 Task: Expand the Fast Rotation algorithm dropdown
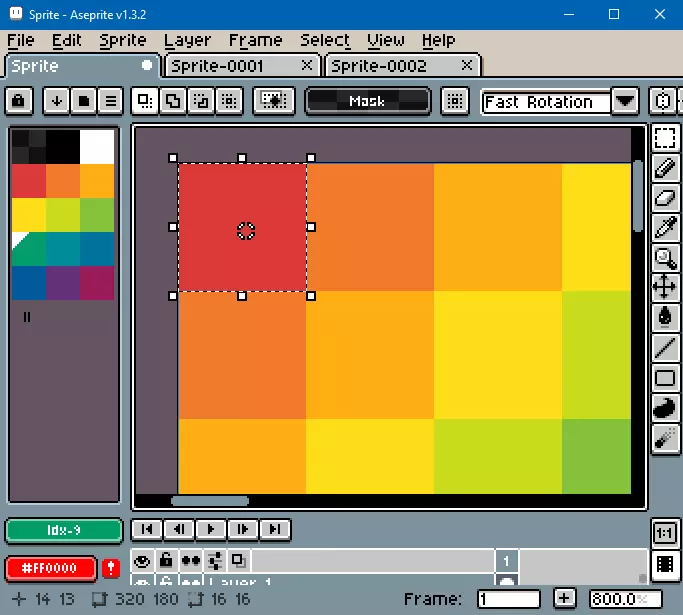click(x=625, y=101)
